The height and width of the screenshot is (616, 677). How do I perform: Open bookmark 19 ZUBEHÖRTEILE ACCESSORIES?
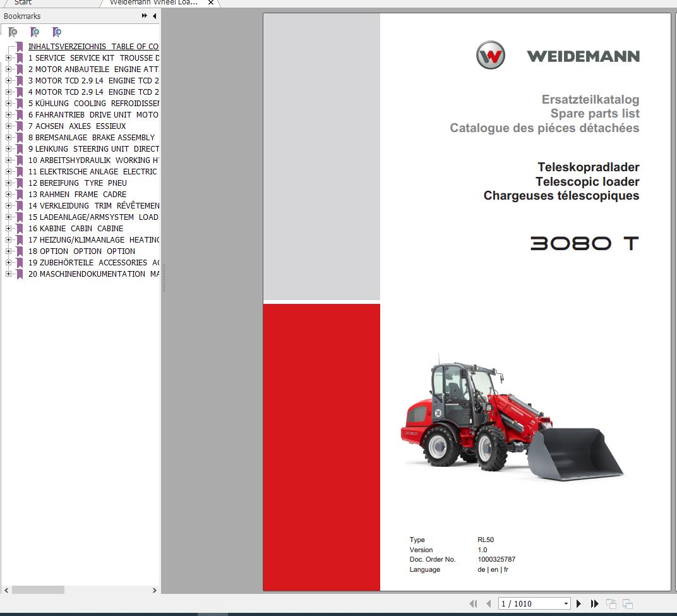click(x=93, y=263)
